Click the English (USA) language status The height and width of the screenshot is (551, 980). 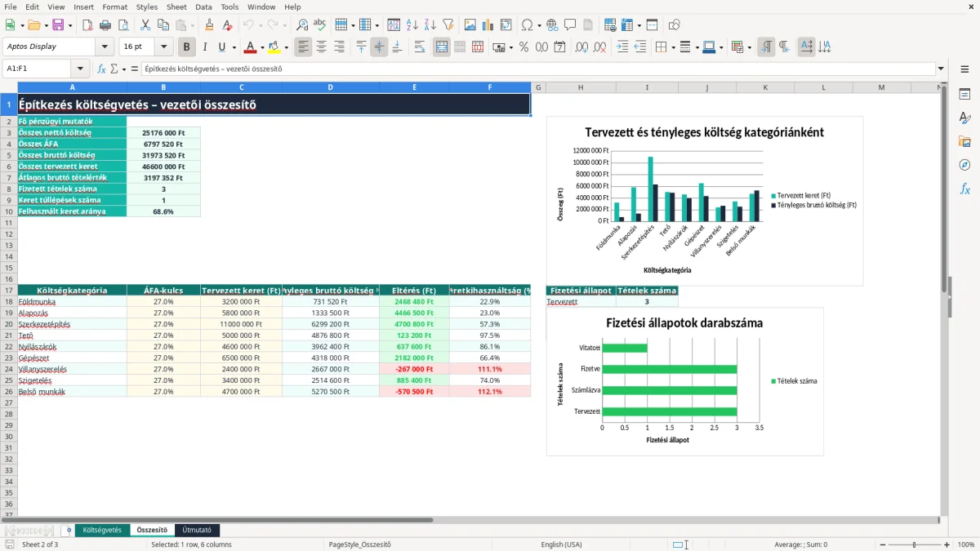click(561, 544)
